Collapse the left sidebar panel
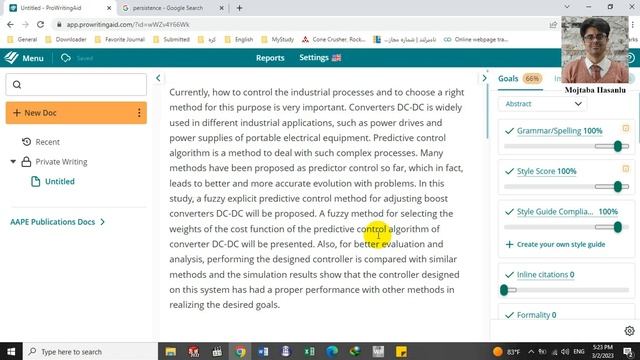 pos(158,78)
